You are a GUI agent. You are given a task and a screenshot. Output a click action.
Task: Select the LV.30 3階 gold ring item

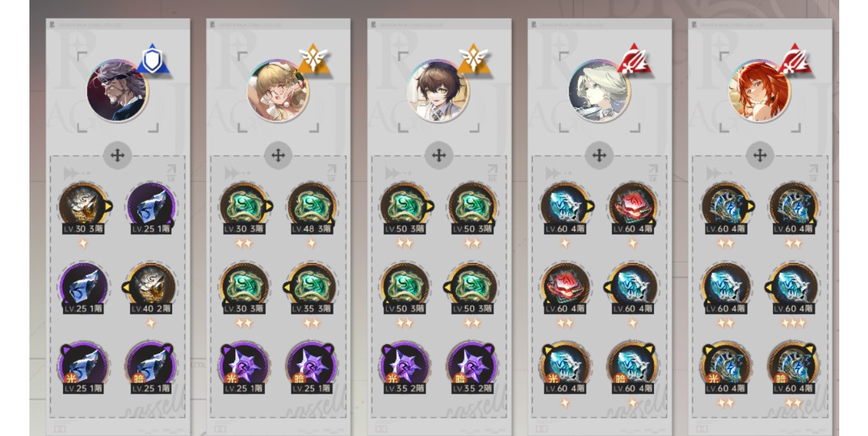pyautogui.click(x=84, y=208)
